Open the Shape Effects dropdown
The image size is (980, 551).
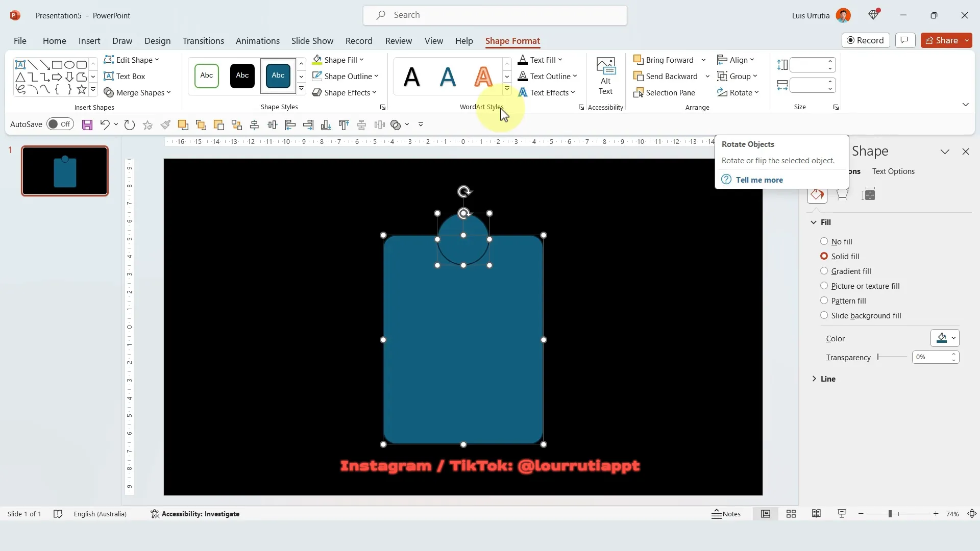point(344,92)
